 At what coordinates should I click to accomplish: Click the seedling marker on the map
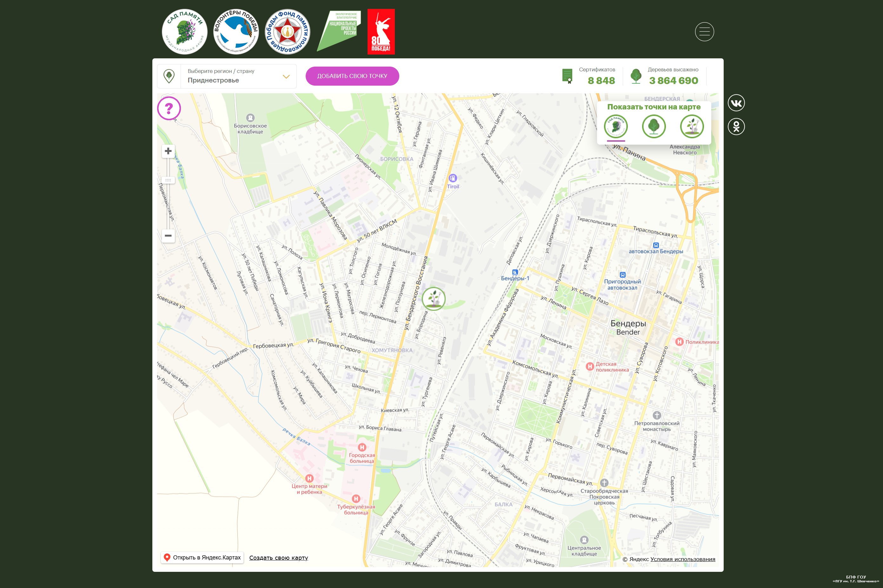click(x=434, y=299)
